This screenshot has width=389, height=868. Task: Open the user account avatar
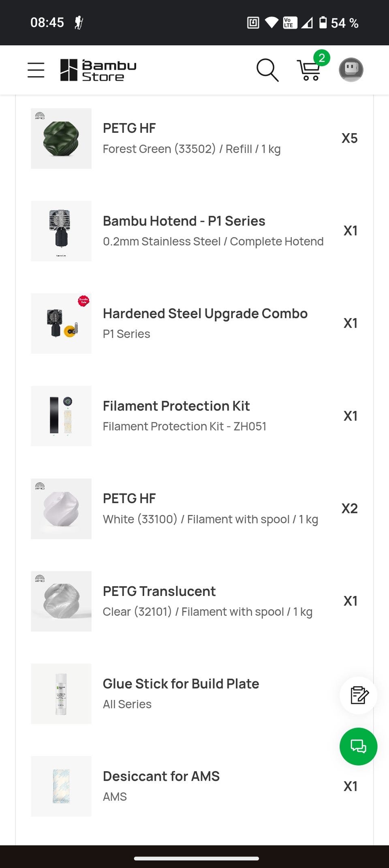351,70
